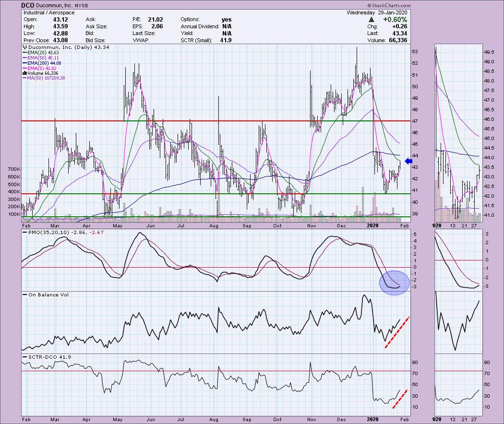This screenshot has height=424, width=504.
Task: Select the Chg value +0.26
Action: 399,27
